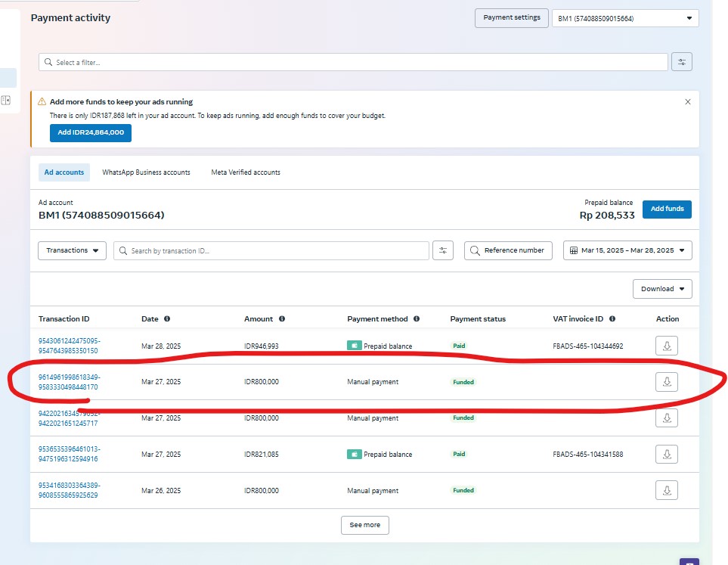
Task: Download receipt for the IDR946,993 transaction
Action: click(666, 346)
